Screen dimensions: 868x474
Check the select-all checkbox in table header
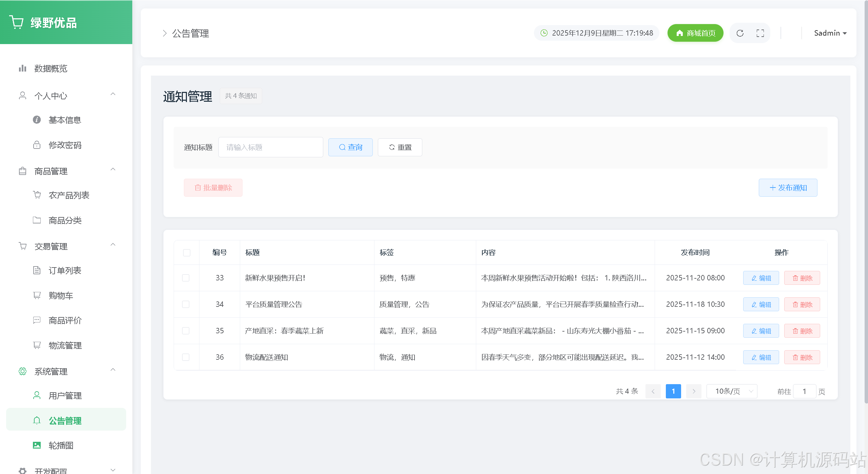[187, 253]
